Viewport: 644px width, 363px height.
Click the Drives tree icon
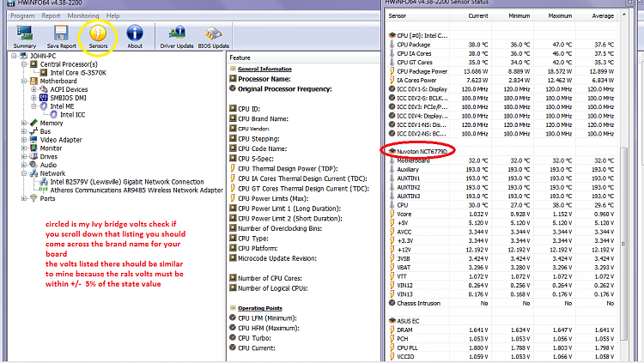coord(33,156)
